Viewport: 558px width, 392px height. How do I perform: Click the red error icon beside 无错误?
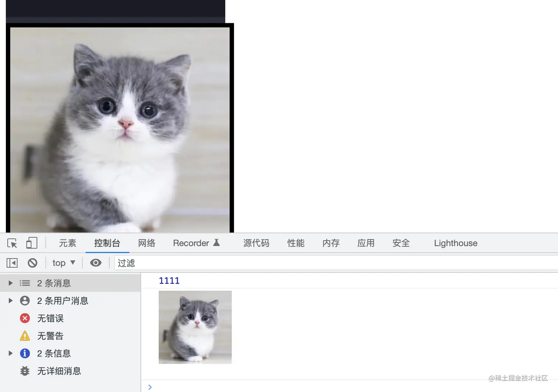pyautogui.click(x=25, y=318)
